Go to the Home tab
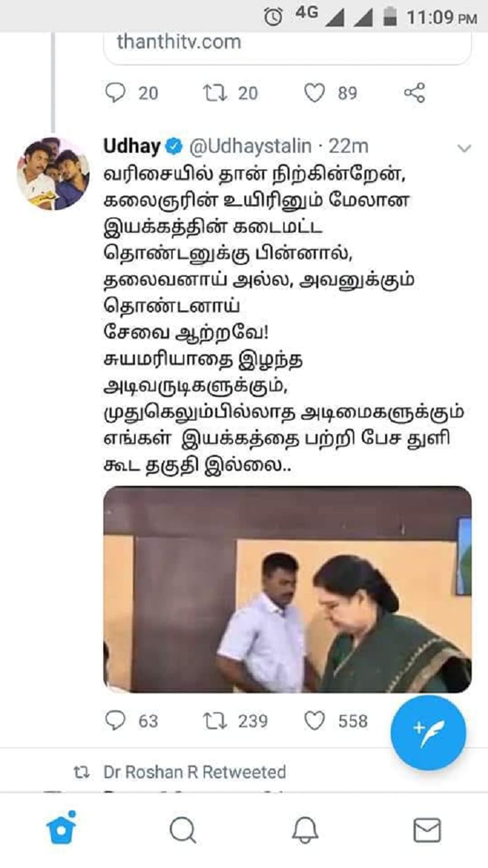488x868 pixels. [61, 829]
